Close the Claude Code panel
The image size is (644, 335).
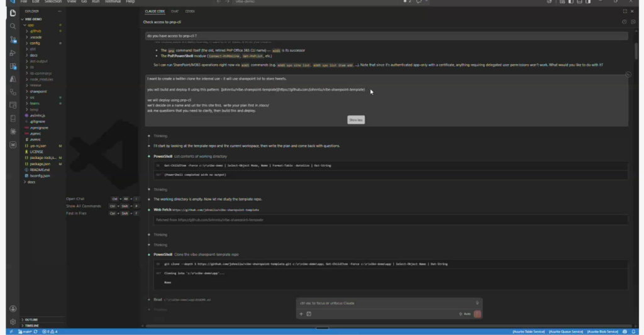click(x=632, y=11)
